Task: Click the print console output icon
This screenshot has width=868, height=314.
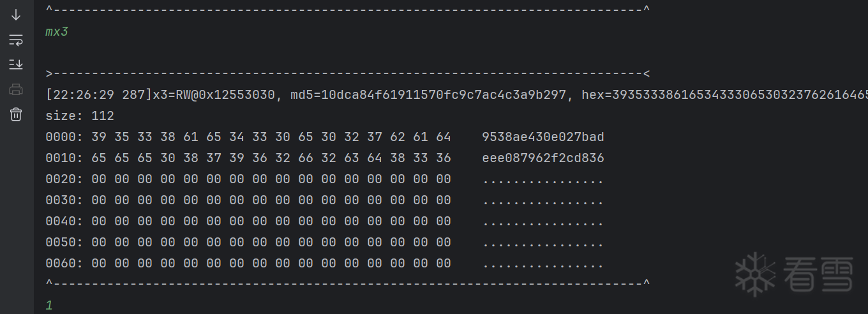Action: pos(16,89)
